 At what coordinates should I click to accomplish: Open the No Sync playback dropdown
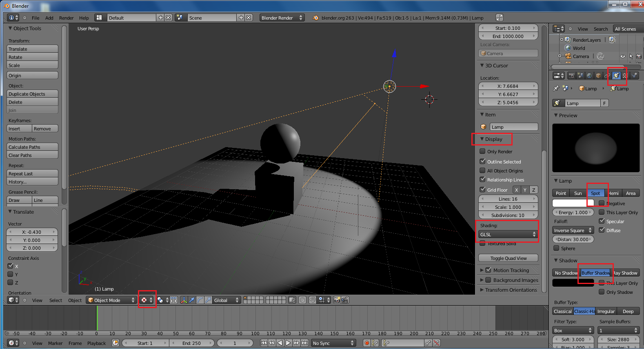coord(333,343)
